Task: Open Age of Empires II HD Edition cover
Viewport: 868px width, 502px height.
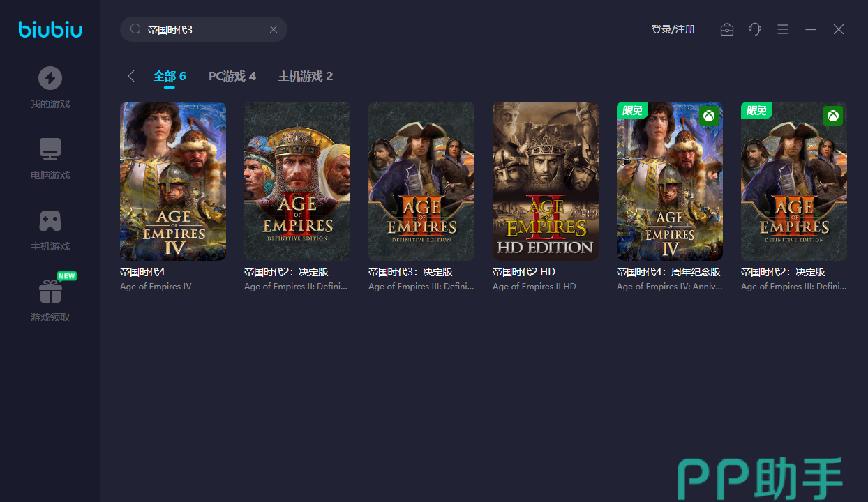Action: pos(546,181)
